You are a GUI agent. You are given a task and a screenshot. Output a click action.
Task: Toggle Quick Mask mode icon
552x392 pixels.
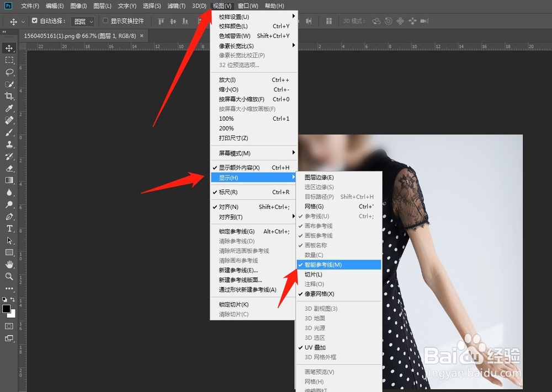point(9,326)
